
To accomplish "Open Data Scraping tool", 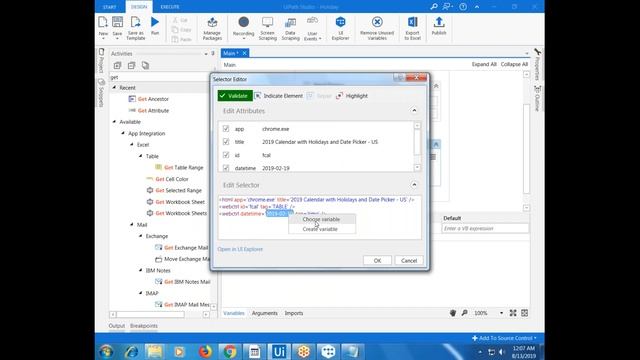I will (290, 28).
